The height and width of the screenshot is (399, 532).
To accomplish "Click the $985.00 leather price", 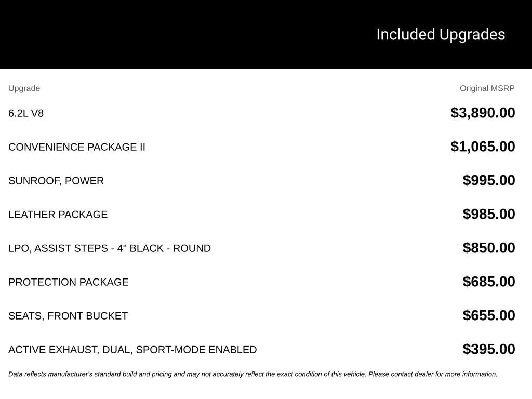I will [488, 214].
